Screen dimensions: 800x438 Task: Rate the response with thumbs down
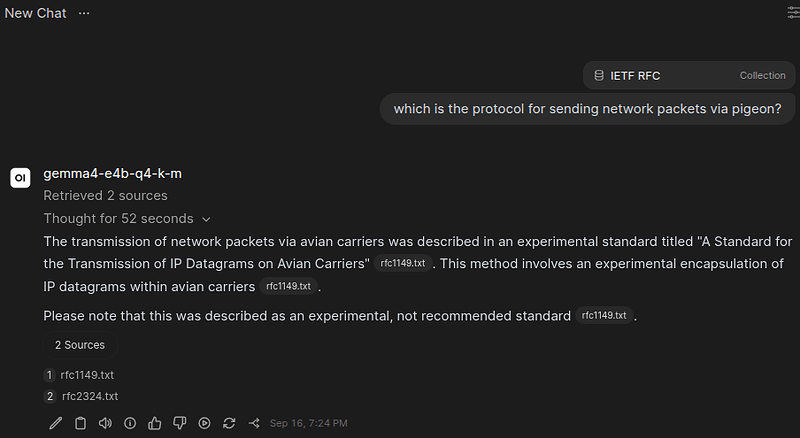(180, 423)
